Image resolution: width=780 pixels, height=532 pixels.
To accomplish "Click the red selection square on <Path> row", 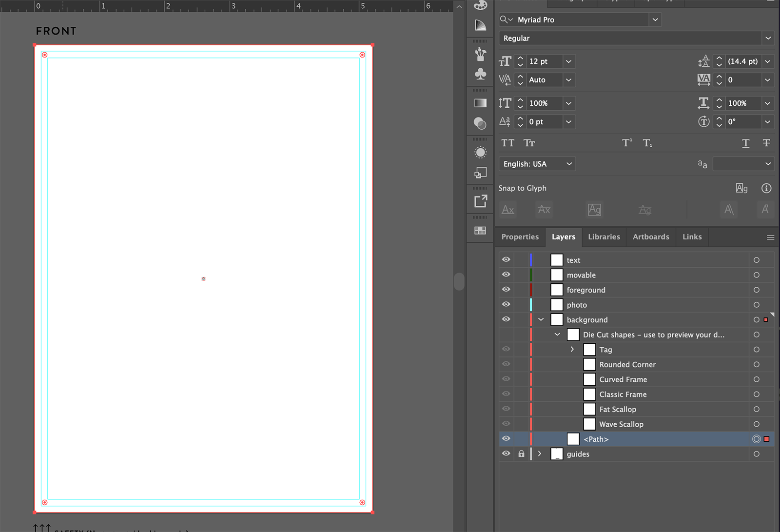I will click(x=766, y=439).
